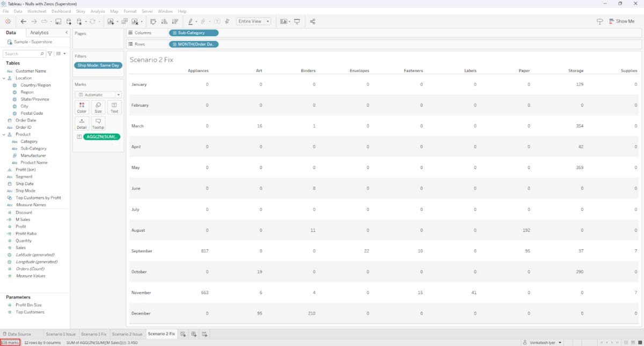Open the Detail marks card

82,123
